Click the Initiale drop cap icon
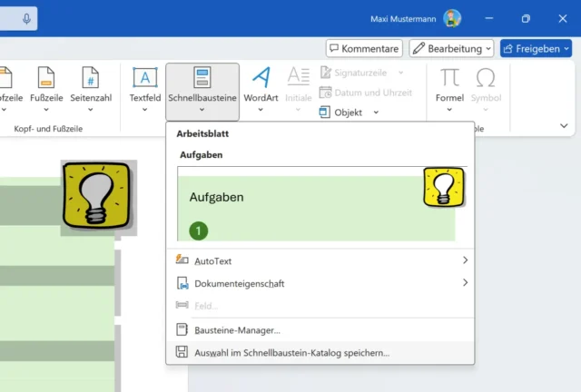 coord(298,83)
